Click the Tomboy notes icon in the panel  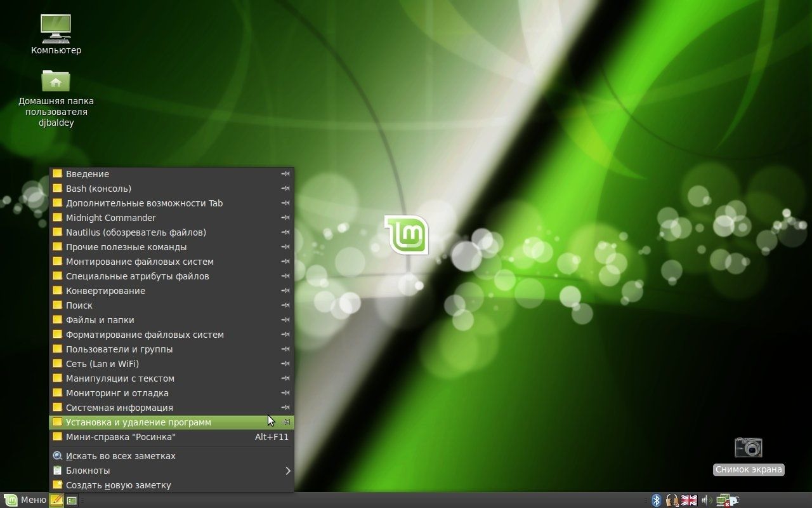pos(56,500)
